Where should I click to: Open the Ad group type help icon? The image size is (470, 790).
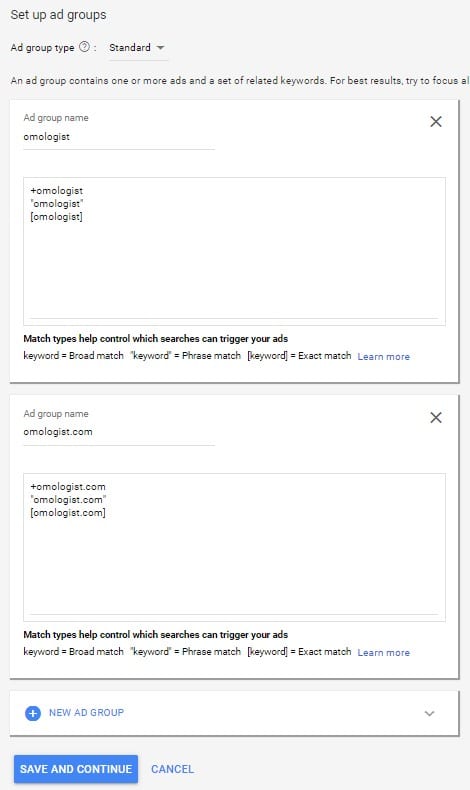pyautogui.click(x=85, y=47)
